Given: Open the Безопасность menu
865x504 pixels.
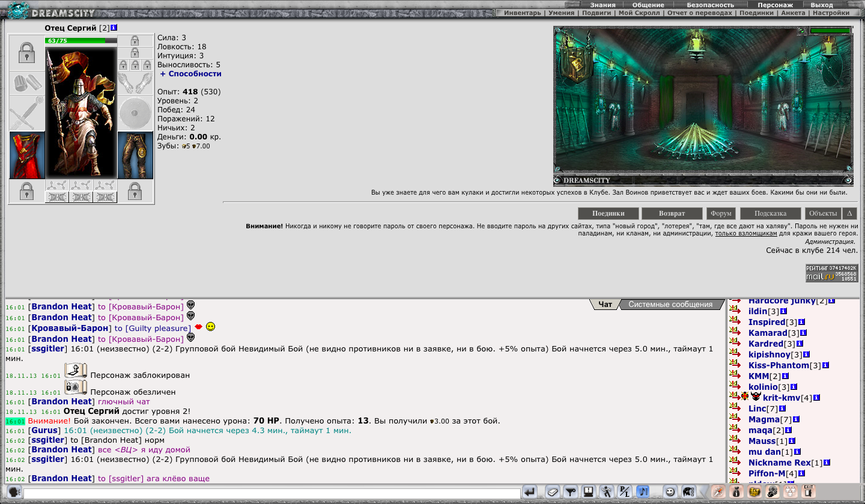Looking at the screenshot, I should click(x=710, y=4).
